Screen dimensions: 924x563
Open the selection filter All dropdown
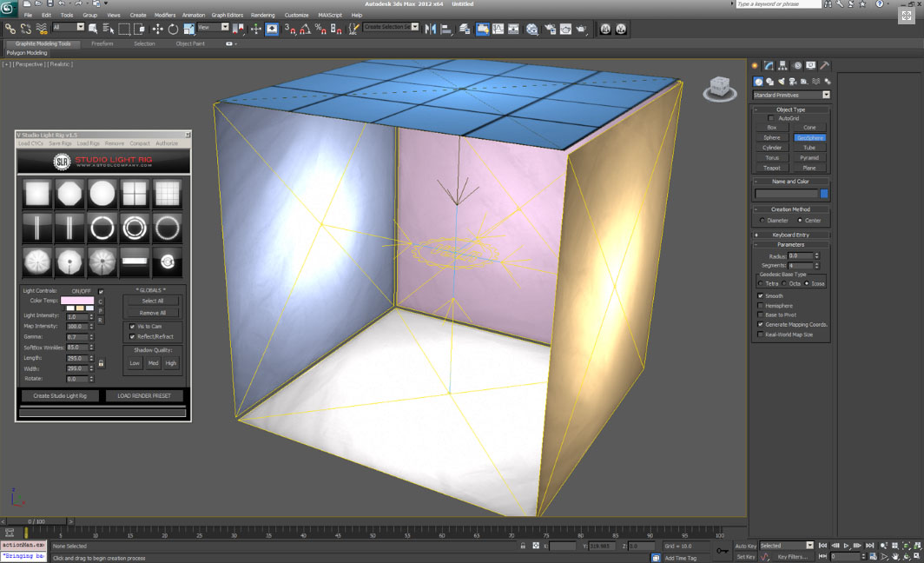68,28
